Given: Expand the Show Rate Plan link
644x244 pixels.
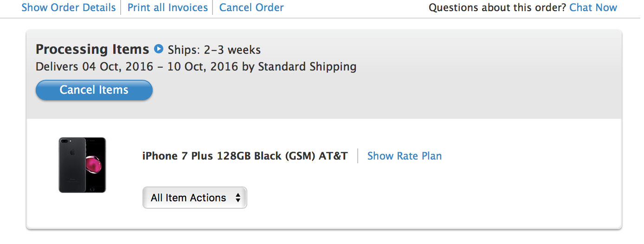Looking at the screenshot, I should (405, 156).
